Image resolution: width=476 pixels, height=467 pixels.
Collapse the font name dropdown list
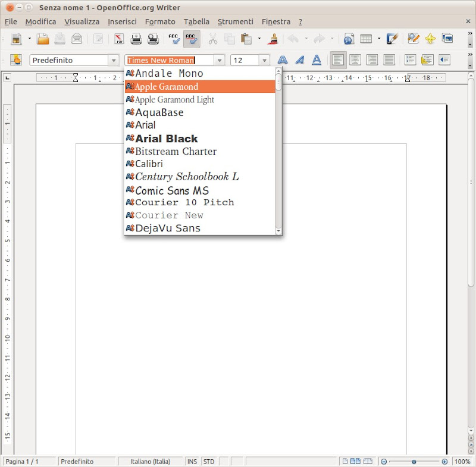[x=219, y=60]
